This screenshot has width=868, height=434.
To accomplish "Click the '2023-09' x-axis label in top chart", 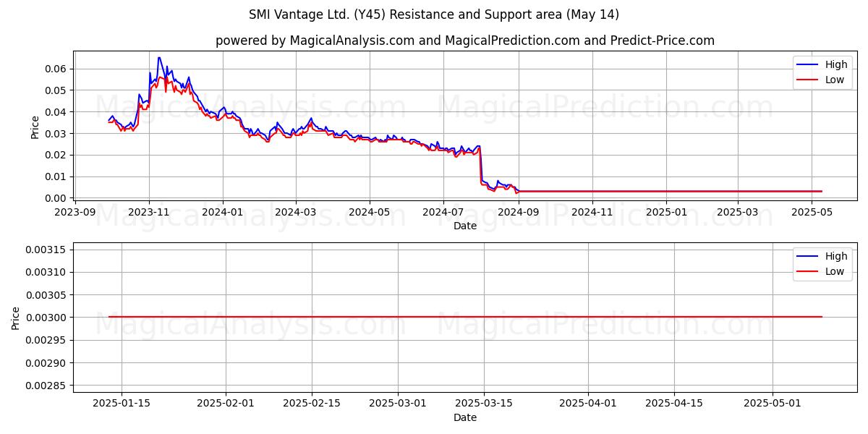I will click(75, 212).
